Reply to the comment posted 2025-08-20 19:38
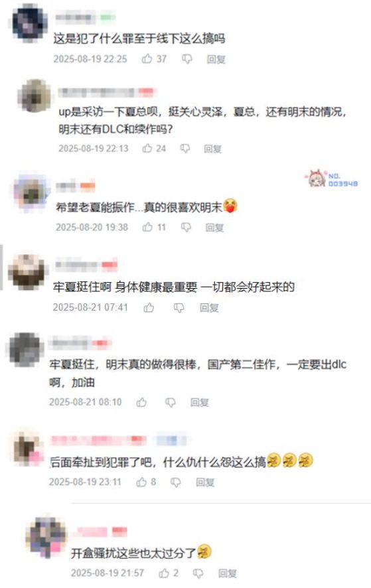The width and height of the screenshot is (371, 588). pos(214,227)
